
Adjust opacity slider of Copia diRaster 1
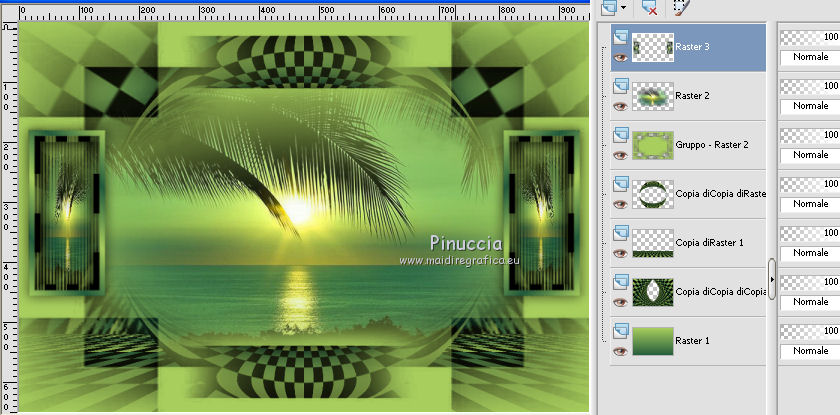tap(810, 233)
